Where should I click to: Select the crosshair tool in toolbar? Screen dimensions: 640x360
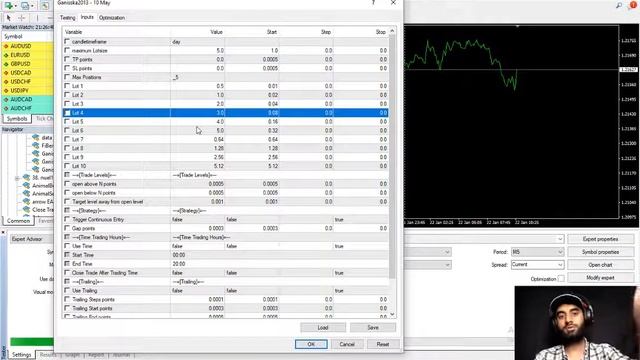click(21, 18)
